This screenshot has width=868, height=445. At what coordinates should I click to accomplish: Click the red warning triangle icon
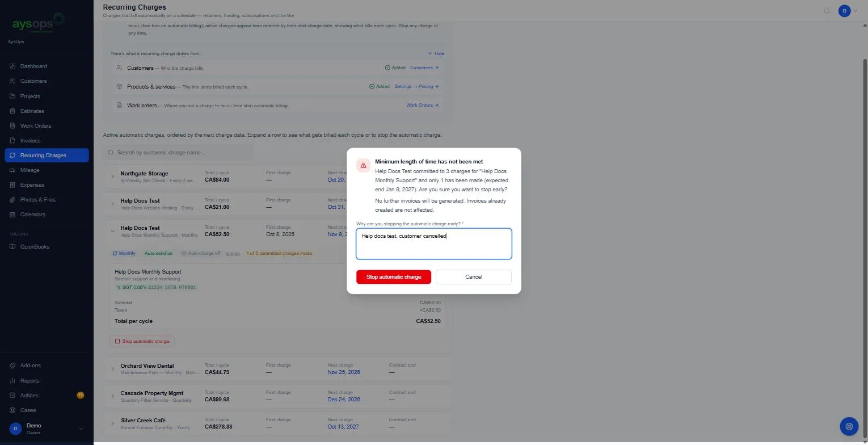pos(363,165)
